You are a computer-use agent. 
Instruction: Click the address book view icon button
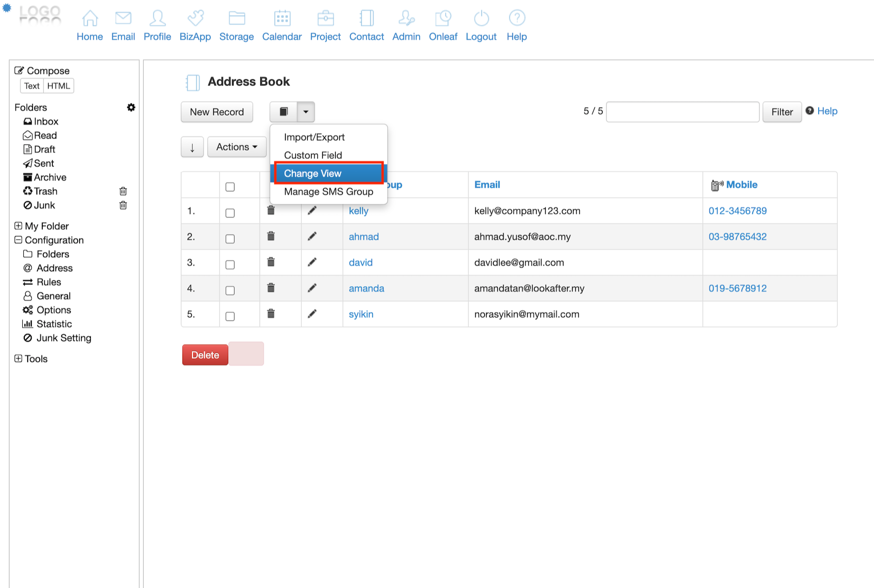tap(284, 112)
